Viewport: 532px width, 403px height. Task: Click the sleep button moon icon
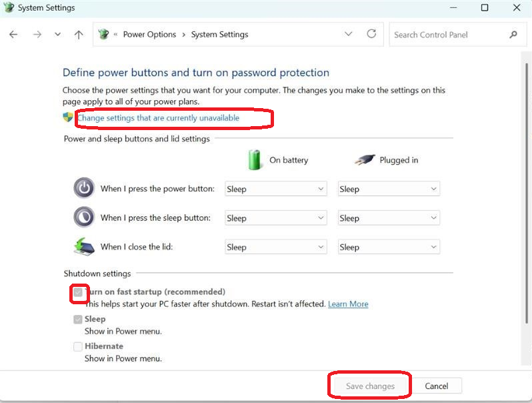coord(84,217)
